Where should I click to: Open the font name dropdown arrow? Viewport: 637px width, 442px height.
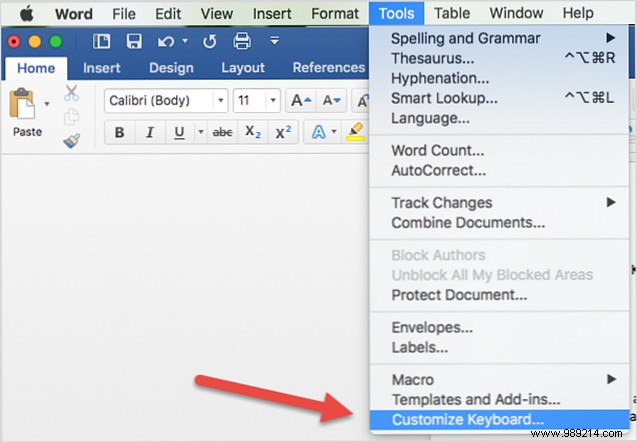[x=221, y=100]
